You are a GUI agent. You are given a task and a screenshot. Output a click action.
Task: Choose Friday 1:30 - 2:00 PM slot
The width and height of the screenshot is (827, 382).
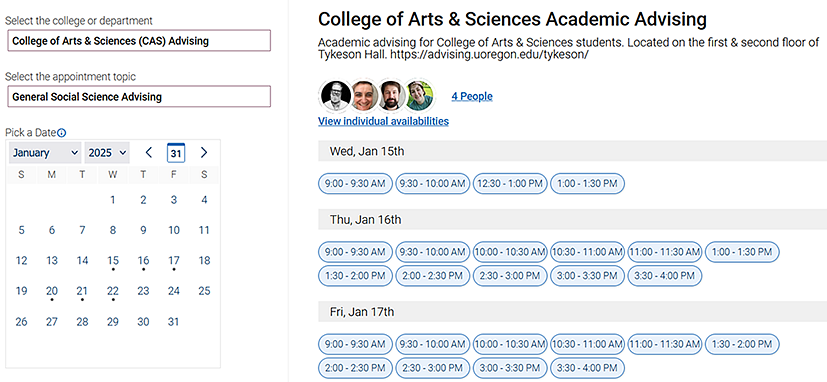point(742,345)
